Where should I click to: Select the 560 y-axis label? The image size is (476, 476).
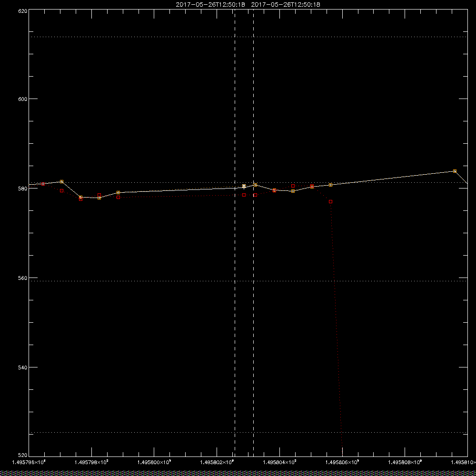coord(23,278)
